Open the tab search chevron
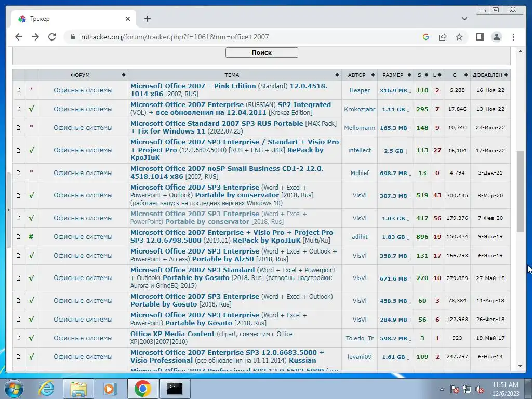The width and height of the screenshot is (532, 399). point(464,19)
